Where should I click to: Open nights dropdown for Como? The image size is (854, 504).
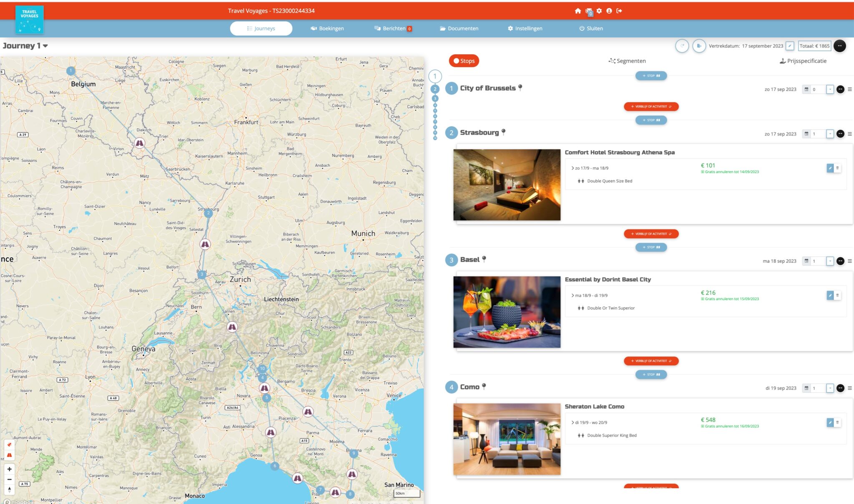click(830, 388)
